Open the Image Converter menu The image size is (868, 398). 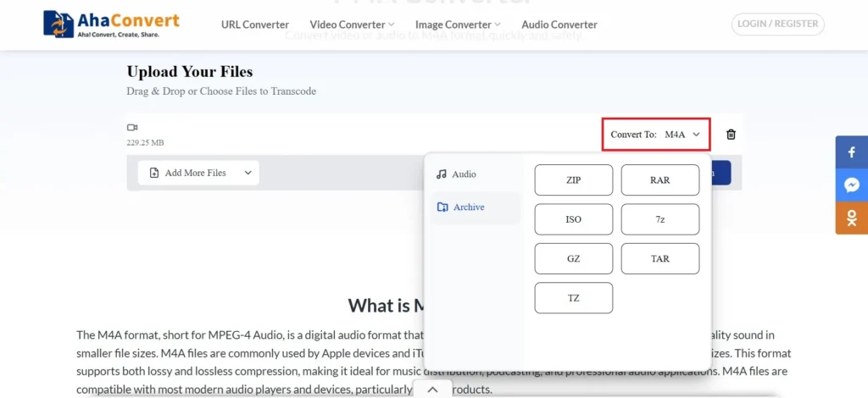[458, 25]
